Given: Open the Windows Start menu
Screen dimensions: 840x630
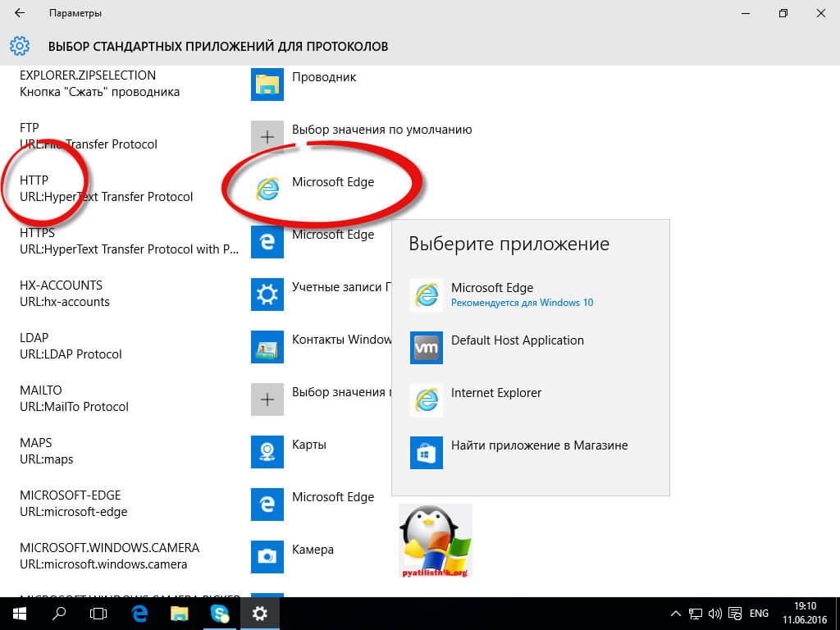Looking at the screenshot, I should 19,613.
